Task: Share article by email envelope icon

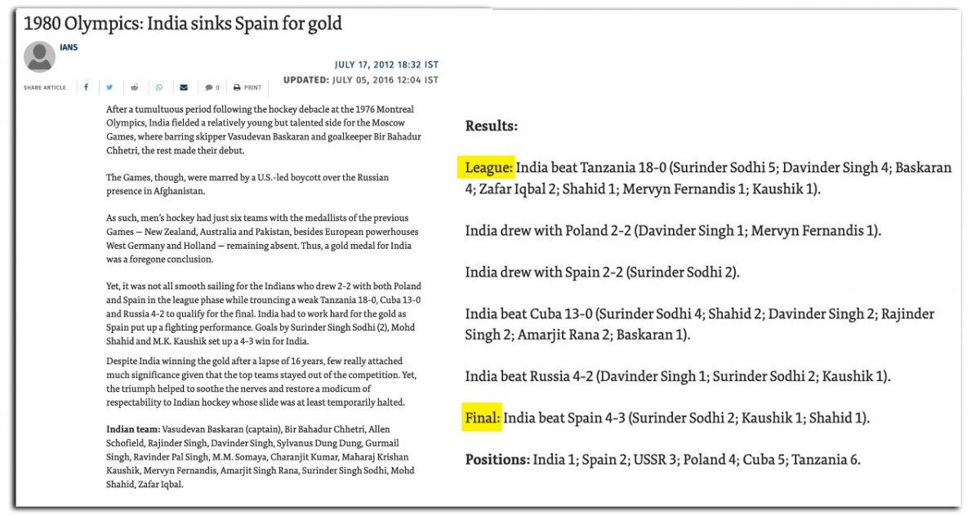Action: (184, 87)
